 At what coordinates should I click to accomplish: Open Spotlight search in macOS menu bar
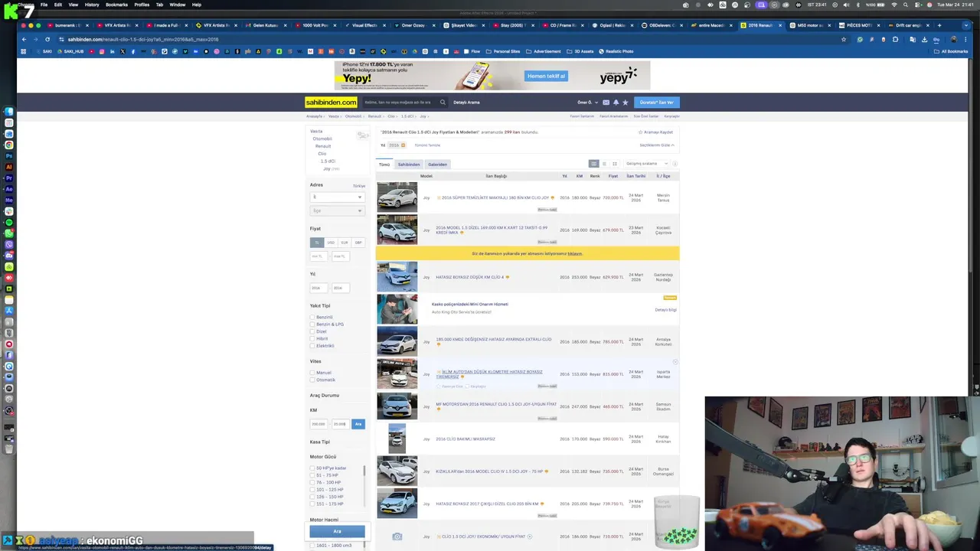click(x=906, y=5)
